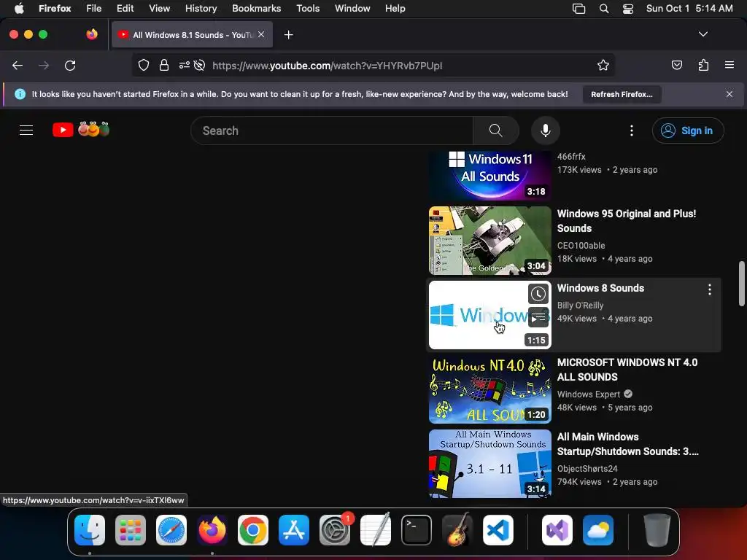
Task: Open the Apple menu
Action: pyautogui.click(x=19, y=9)
